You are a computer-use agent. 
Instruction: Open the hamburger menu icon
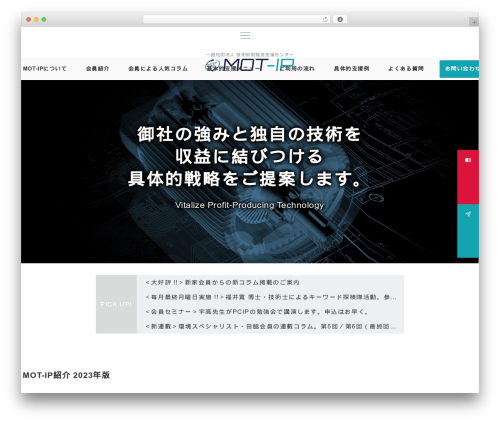tap(245, 36)
